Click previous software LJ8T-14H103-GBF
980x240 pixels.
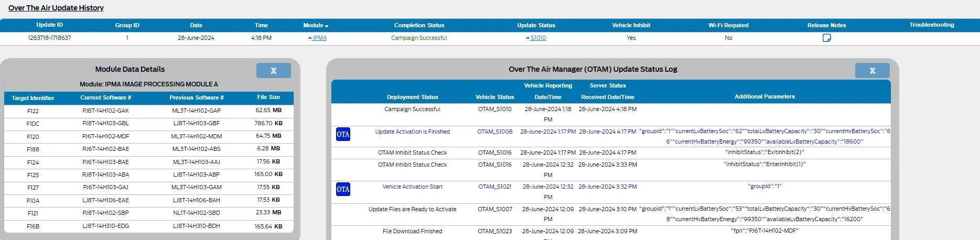pos(196,123)
